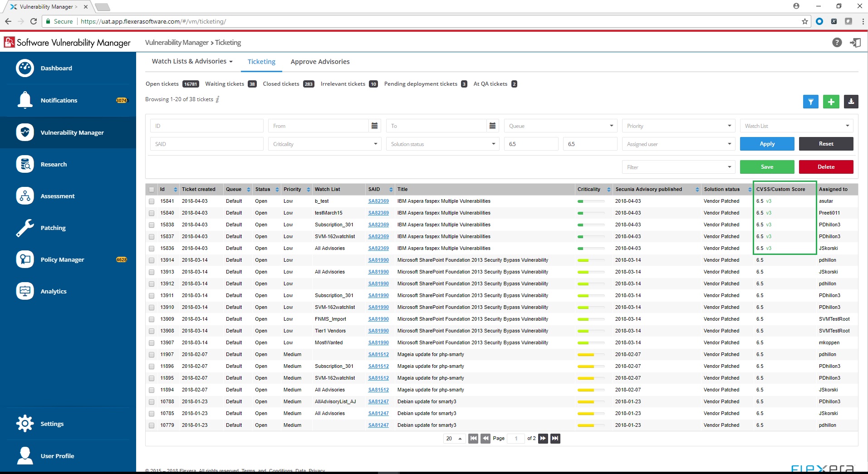
Task: Select the checkbox for ticket 15841
Action: tap(152, 201)
